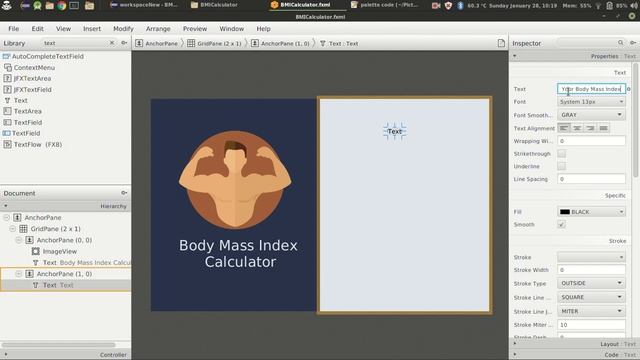This screenshot has height=360, width=640.
Task: Click GridPane (2 x 1) breadcrumb
Action: (214, 43)
